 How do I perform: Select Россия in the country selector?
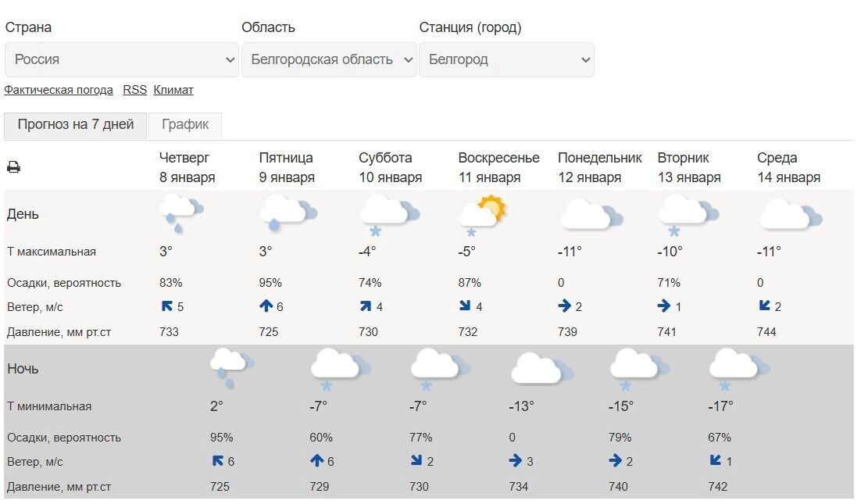[x=121, y=59]
